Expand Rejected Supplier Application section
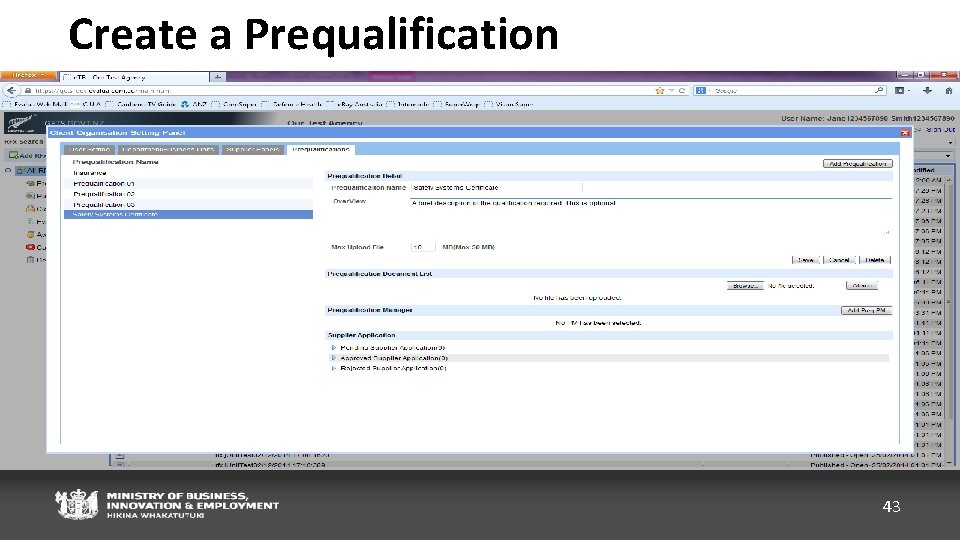The width and height of the screenshot is (960, 540). pos(334,369)
